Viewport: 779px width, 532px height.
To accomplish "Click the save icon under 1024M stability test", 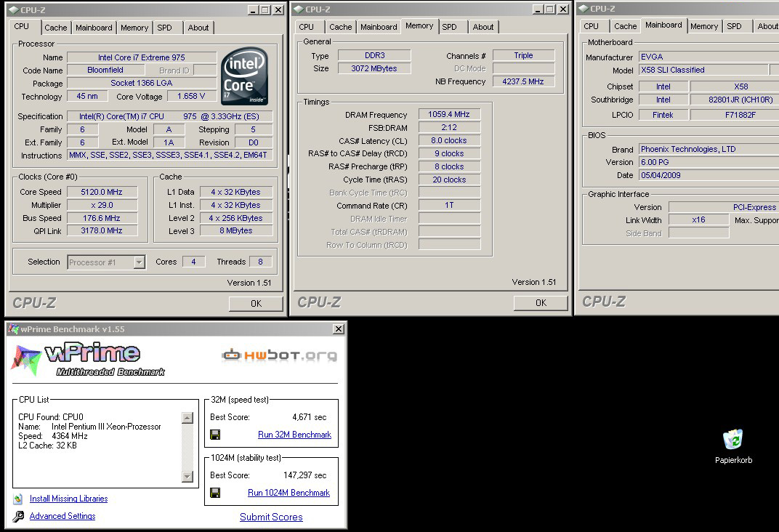I will tap(215, 493).
